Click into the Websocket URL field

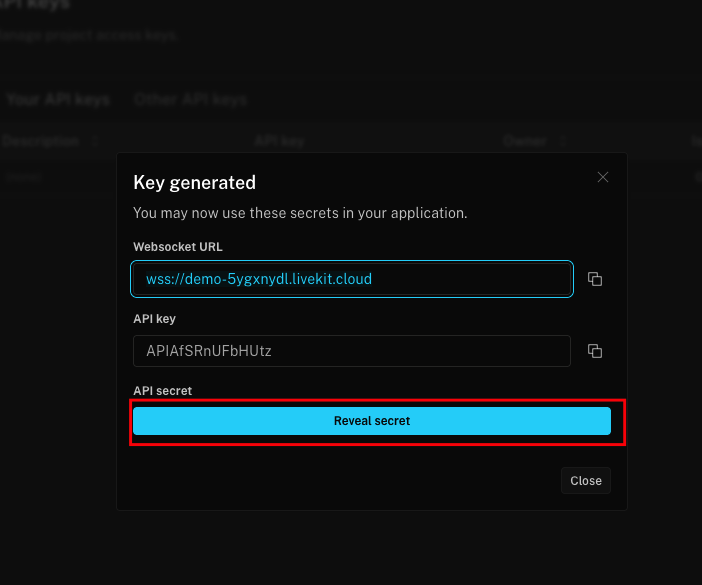tap(351, 279)
